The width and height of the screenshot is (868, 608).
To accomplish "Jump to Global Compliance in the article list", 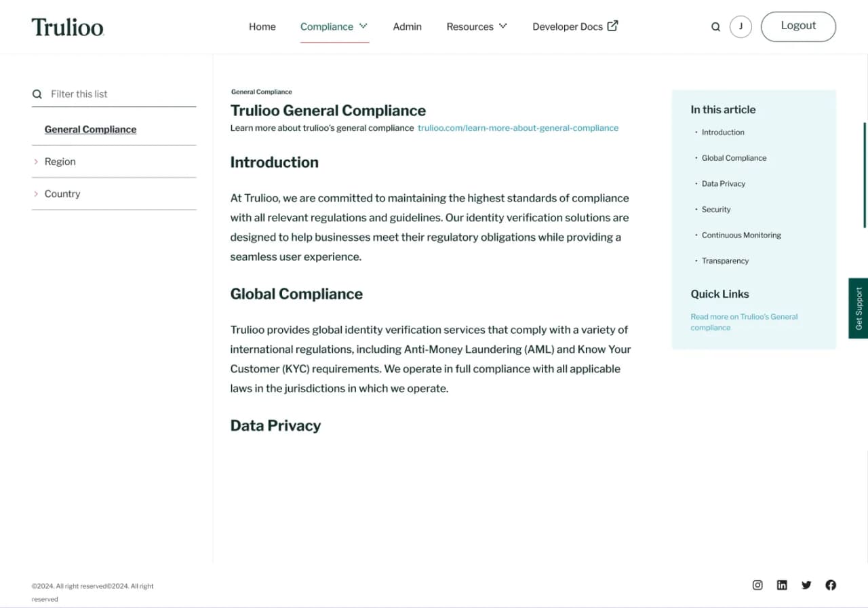I will [x=734, y=158].
